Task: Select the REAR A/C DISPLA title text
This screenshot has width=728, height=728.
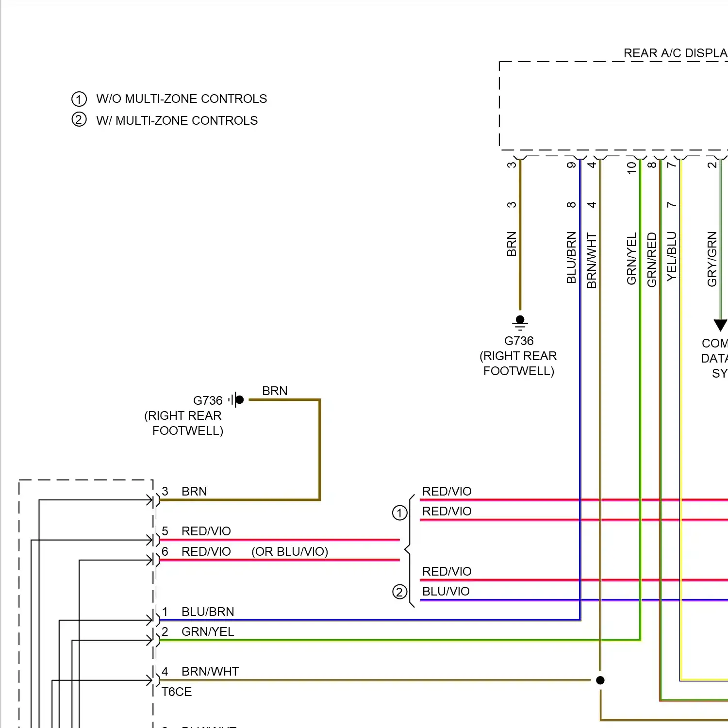Action: click(x=675, y=53)
